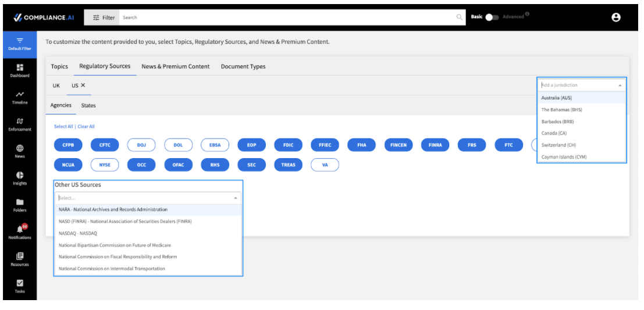The height and width of the screenshot is (310, 644).
Task: Toggle the FDIC agency pill
Action: click(x=289, y=145)
